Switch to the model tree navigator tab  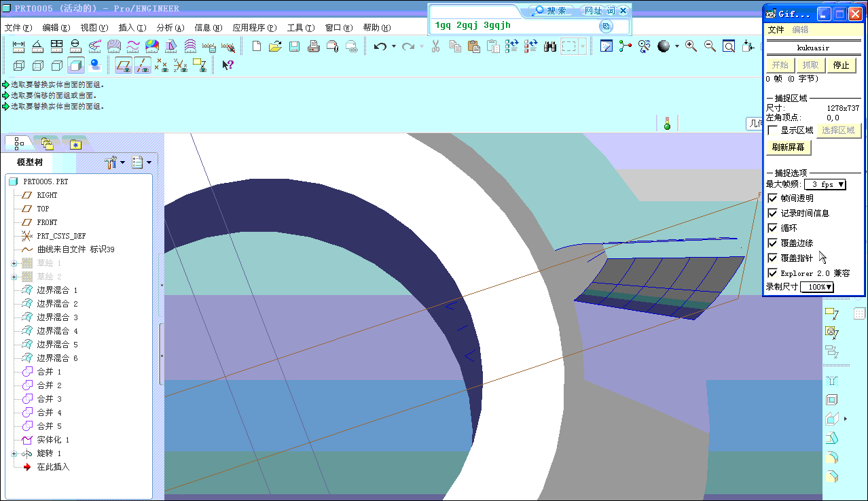click(x=18, y=143)
